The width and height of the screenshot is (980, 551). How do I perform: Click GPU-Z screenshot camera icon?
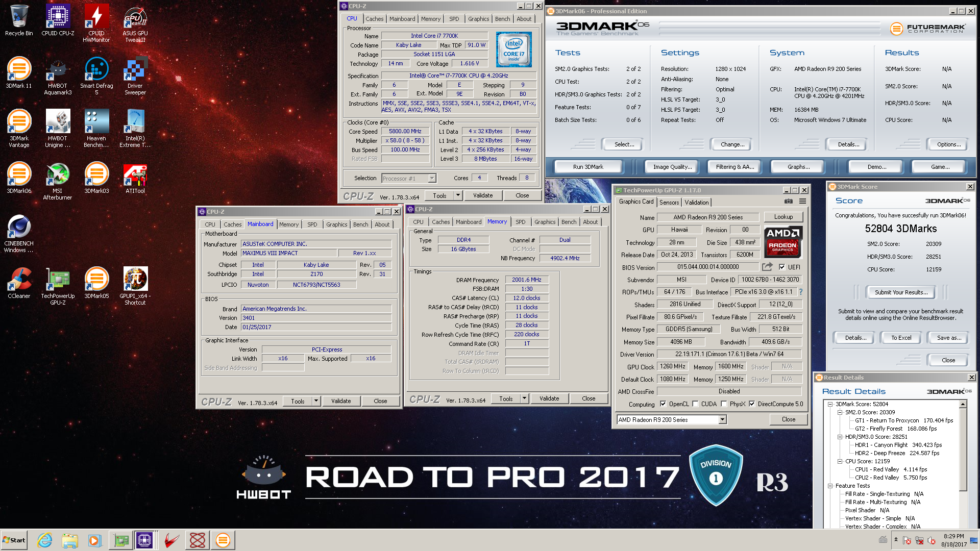(789, 202)
